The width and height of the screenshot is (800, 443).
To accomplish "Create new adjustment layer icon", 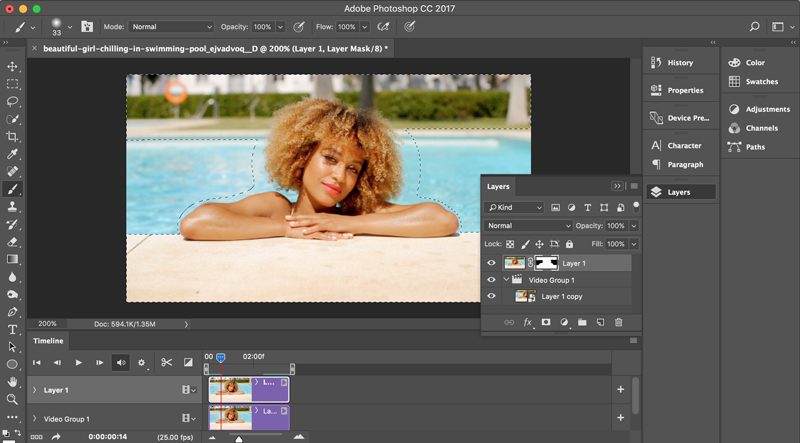I will pyautogui.click(x=564, y=322).
